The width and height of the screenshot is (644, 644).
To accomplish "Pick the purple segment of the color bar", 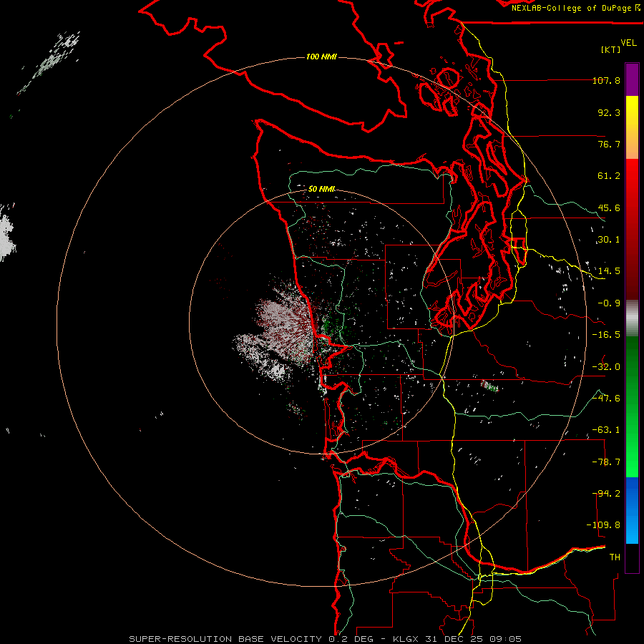I will click(632, 79).
